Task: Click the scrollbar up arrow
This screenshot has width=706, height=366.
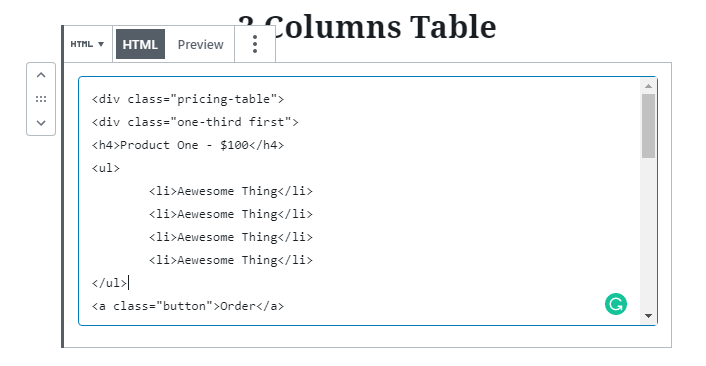Action: click(648, 86)
